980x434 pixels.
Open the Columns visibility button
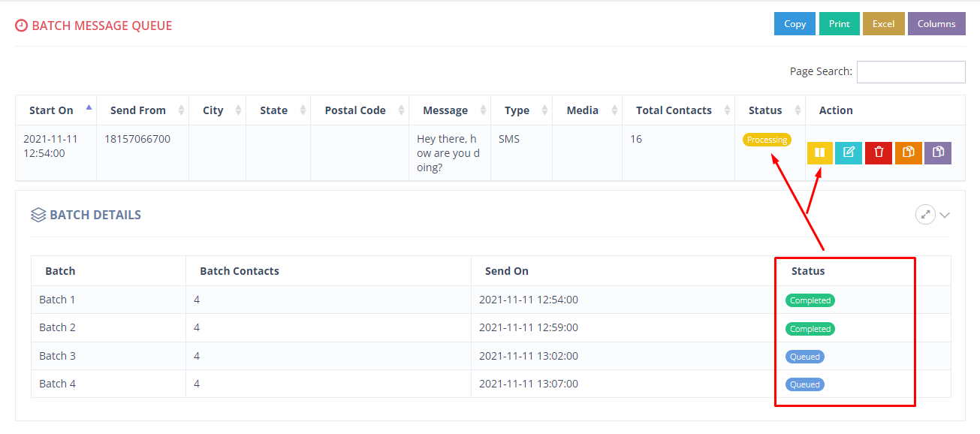coord(936,24)
